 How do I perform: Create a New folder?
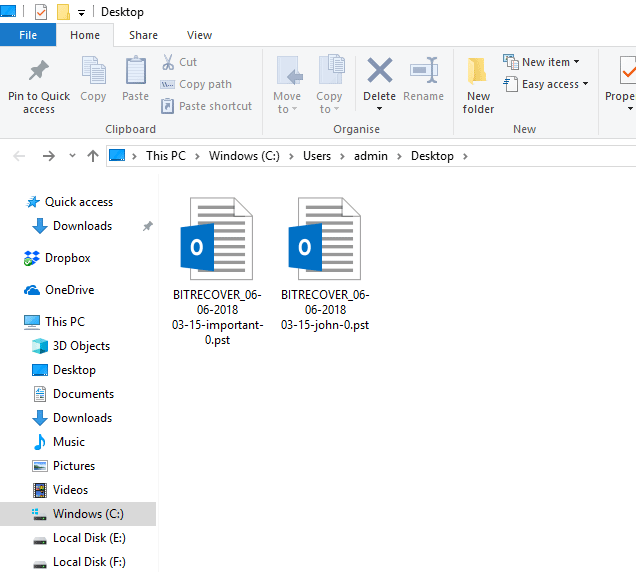pos(478,85)
